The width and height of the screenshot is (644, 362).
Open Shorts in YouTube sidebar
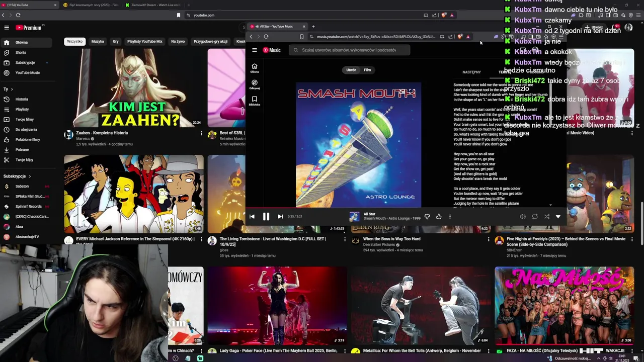tap(26, 52)
